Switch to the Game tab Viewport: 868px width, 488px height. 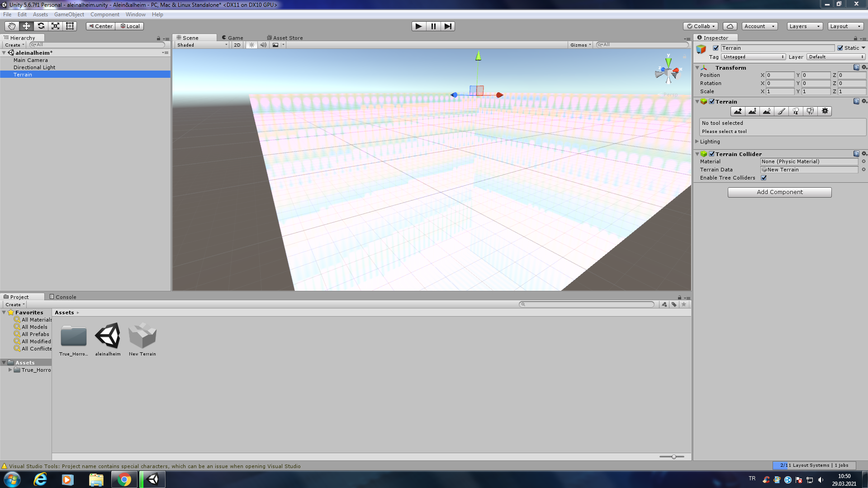[x=232, y=38]
